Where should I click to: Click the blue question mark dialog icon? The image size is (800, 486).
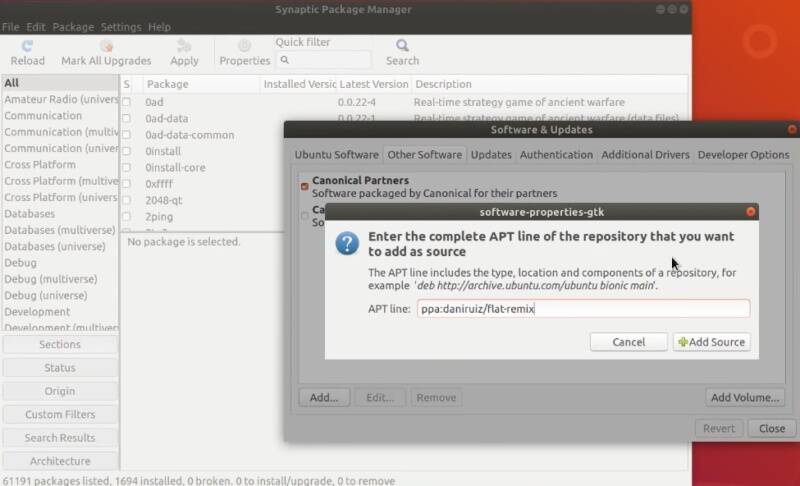(347, 243)
